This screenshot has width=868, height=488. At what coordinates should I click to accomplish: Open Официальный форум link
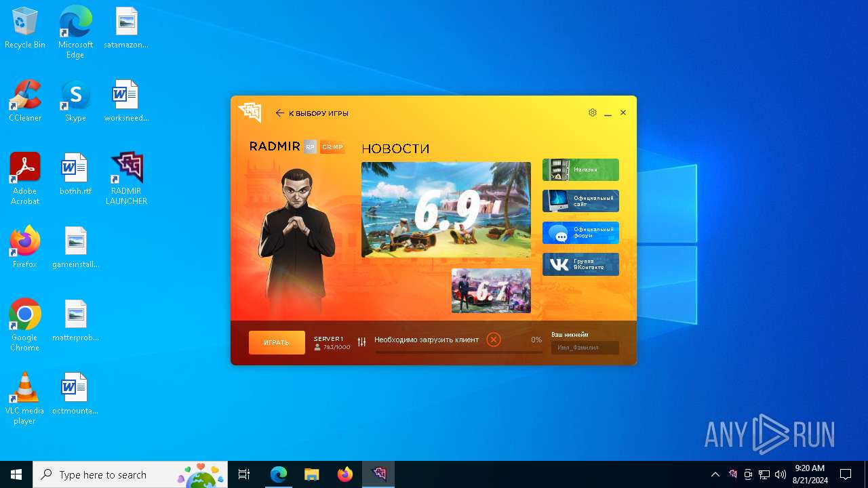point(580,232)
